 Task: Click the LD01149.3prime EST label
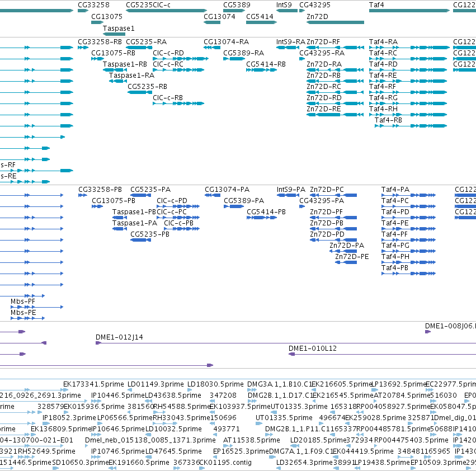155,384
